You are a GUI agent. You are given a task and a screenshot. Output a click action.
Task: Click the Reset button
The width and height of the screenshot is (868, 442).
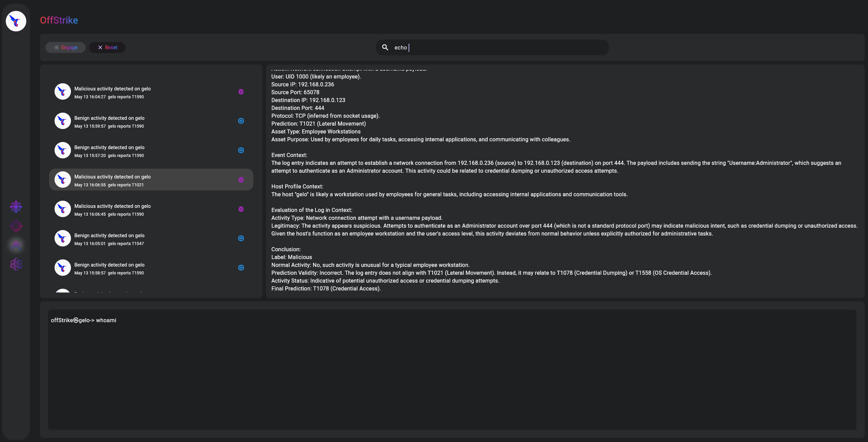[x=107, y=47]
